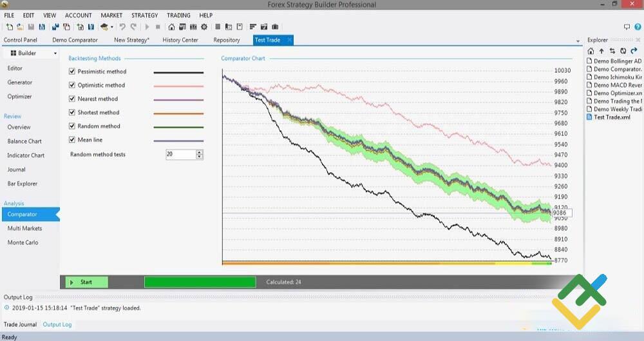Open Demo Optimizer file in the Explorer
The image size is (644, 341).
614,93
